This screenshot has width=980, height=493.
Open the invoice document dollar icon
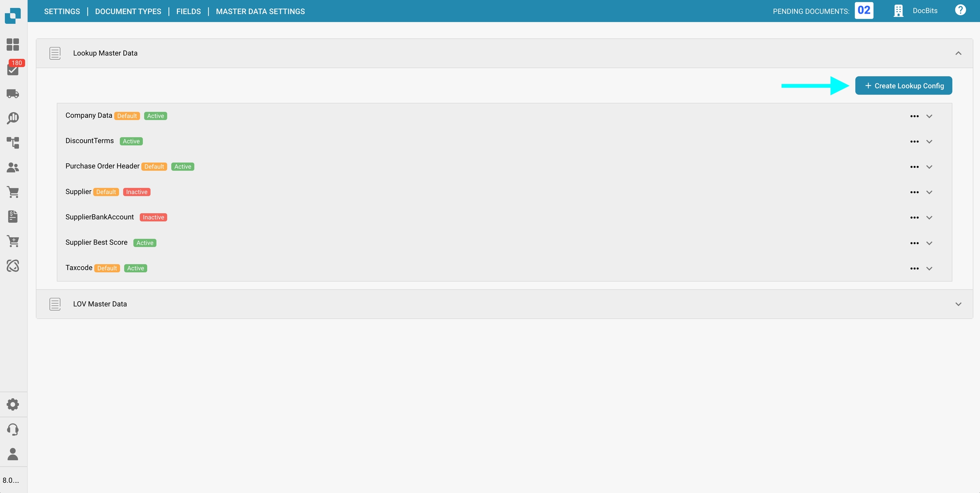click(13, 217)
